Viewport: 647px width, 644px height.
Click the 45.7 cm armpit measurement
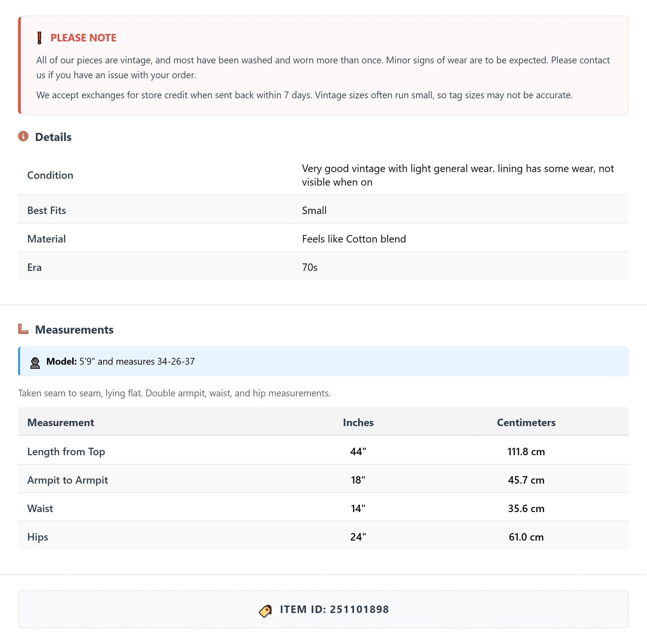point(526,480)
